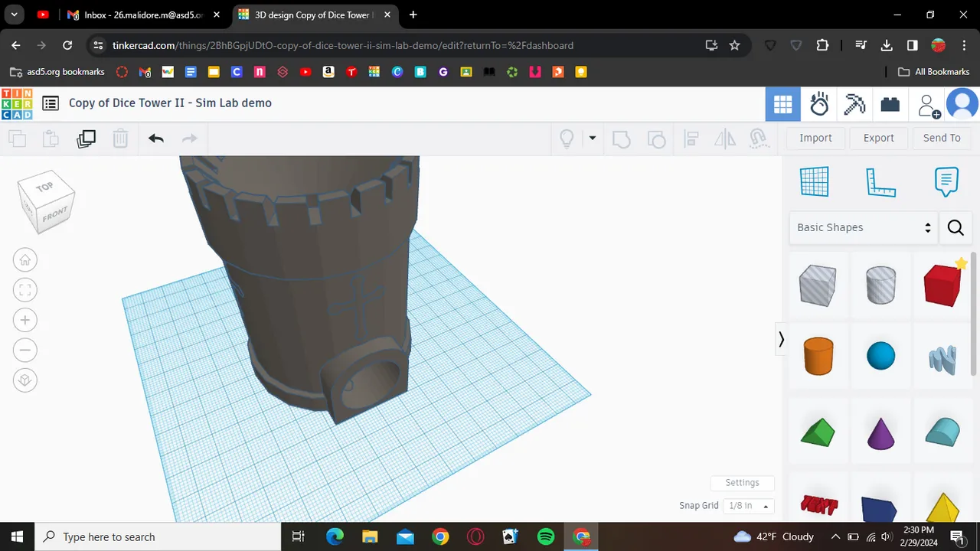The height and width of the screenshot is (551, 980).
Task: Click the Copy tool icon
Action: coord(17,139)
